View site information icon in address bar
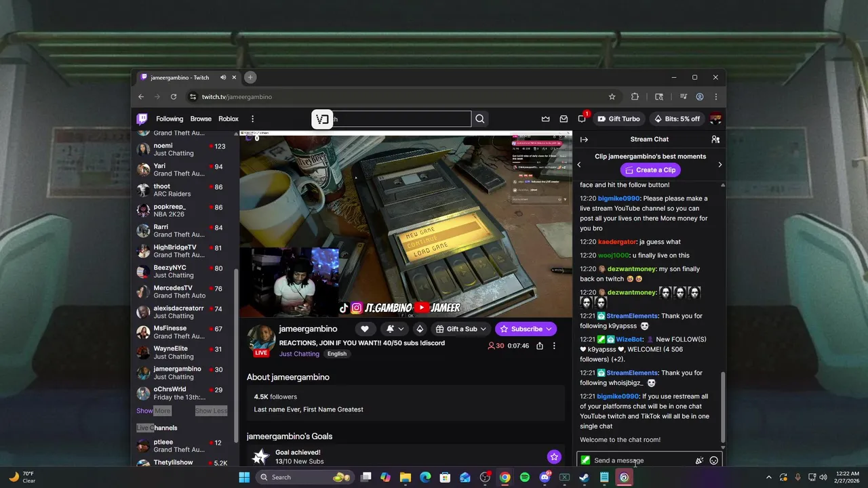Screen dimensions: 868x488 click(x=193, y=97)
